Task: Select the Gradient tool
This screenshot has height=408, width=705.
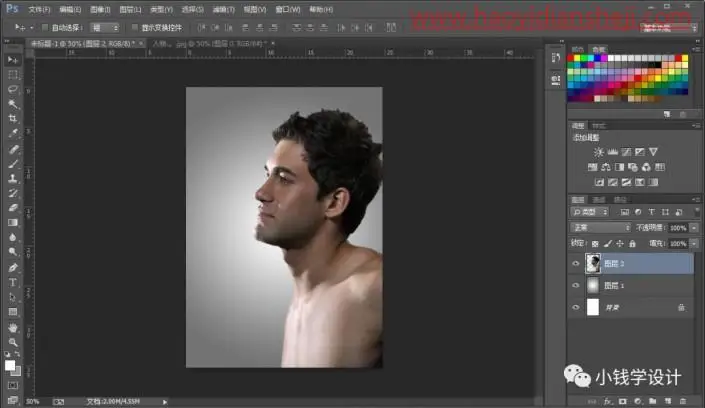Action: [x=13, y=223]
